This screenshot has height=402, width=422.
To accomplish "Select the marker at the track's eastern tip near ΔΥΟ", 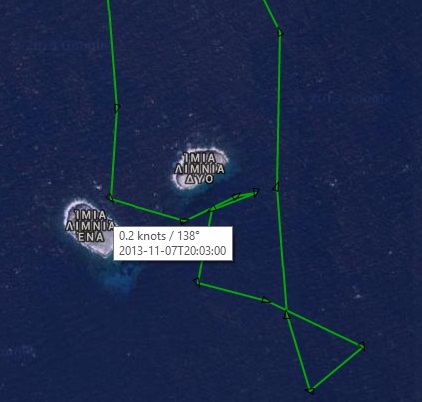I will pos(256,192).
